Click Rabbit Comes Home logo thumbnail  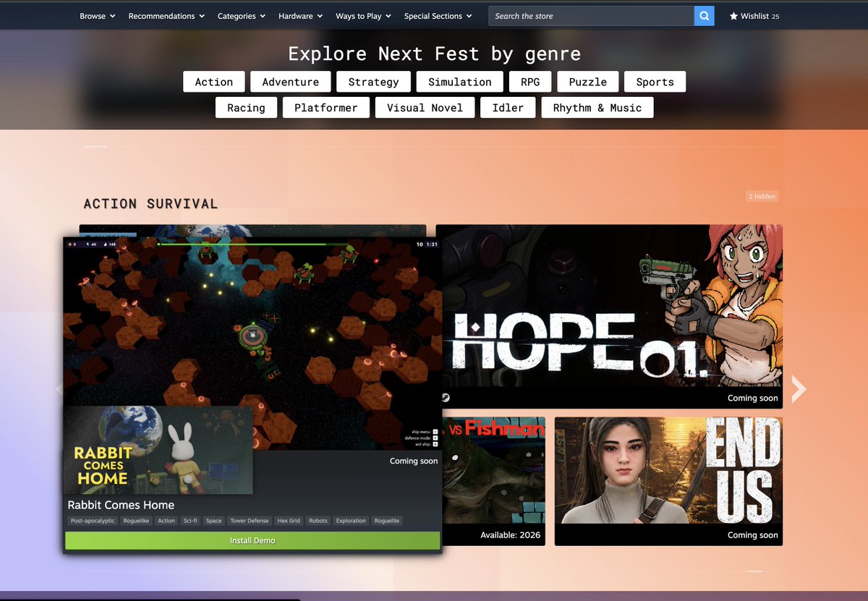158,450
